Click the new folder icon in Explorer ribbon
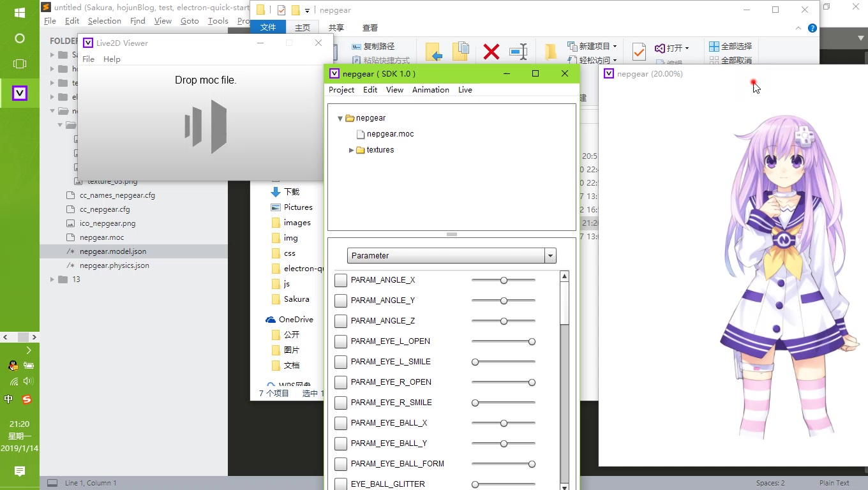The image size is (868, 490). click(551, 52)
